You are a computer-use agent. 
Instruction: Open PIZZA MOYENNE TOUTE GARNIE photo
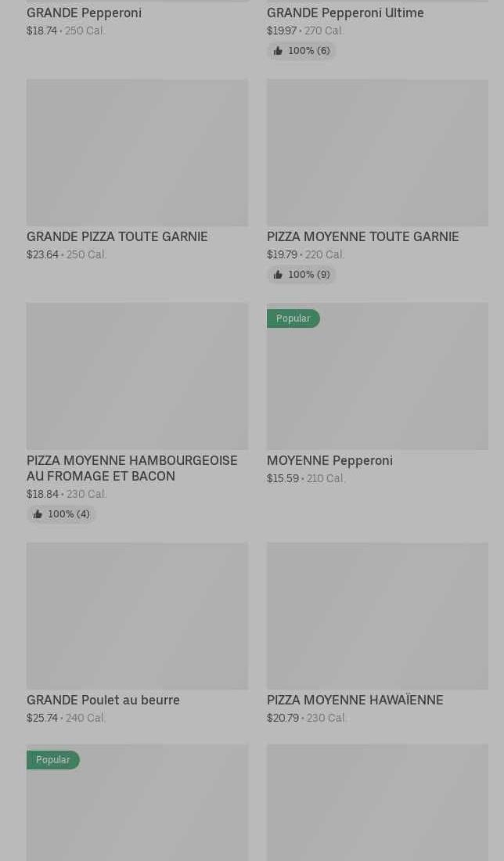(x=377, y=153)
